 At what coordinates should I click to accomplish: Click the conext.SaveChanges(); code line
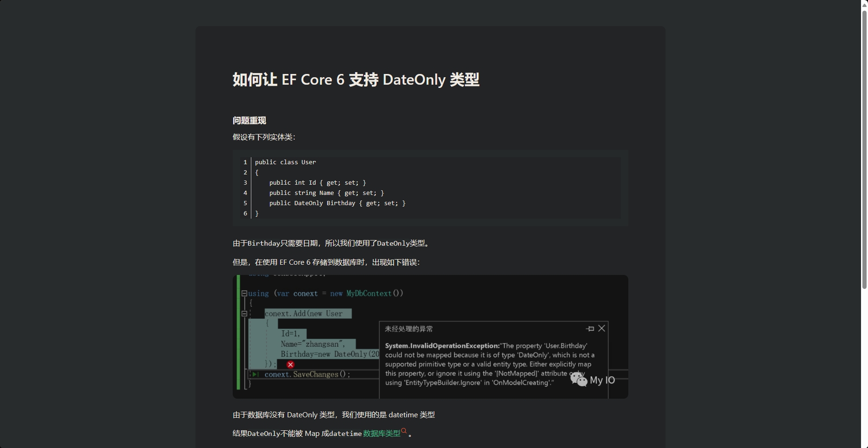point(307,374)
